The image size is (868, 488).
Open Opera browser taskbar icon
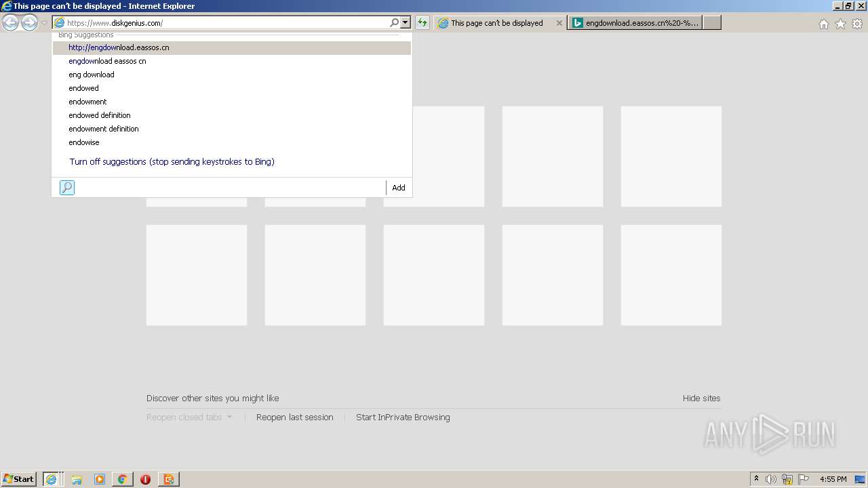tap(145, 479)
